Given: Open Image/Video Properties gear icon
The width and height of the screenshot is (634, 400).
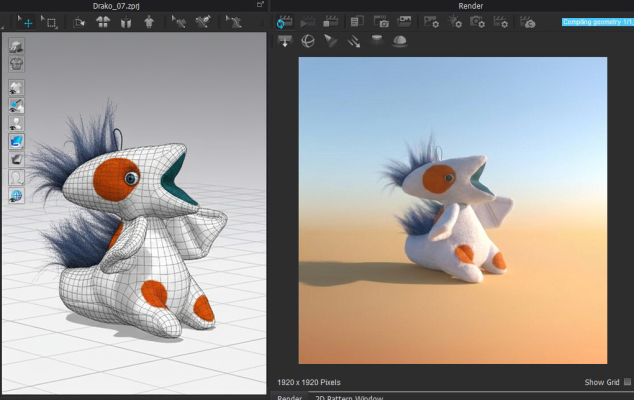Looking at the screenshot, I should tap(431, 22).
